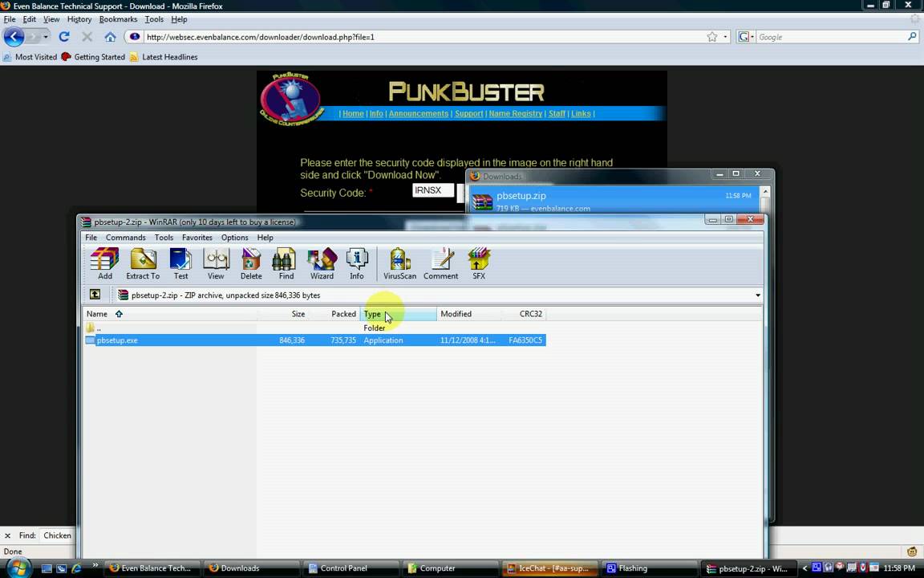
Task: Switch to Computer taskbar button
Action: pyautogui.click(x=451, y=568)
